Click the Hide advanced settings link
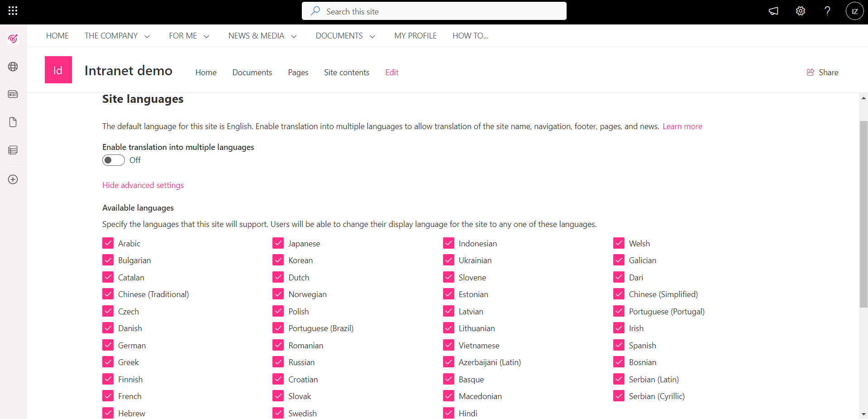The width and height of the screenshot is (868, 419). [143, 185]
